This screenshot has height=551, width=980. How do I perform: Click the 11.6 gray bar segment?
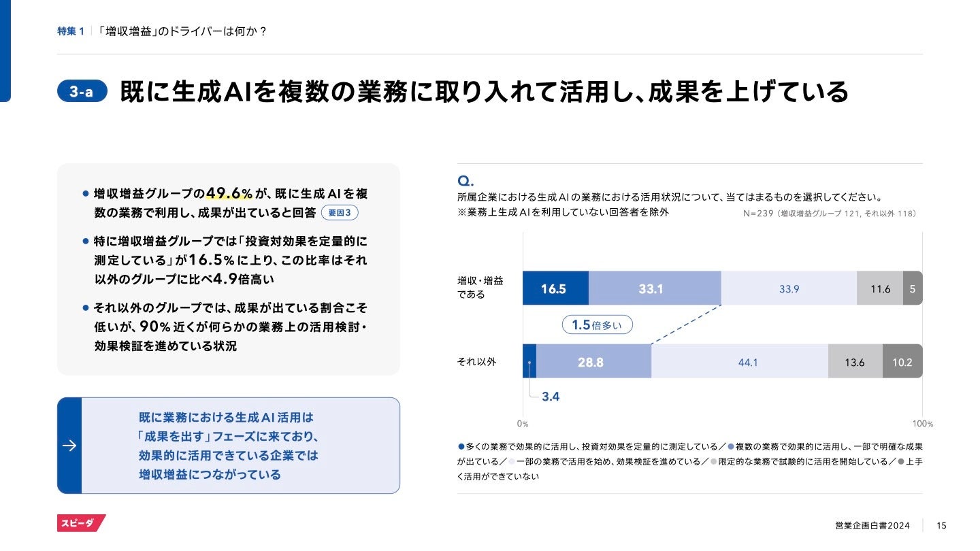pos(880,288)
